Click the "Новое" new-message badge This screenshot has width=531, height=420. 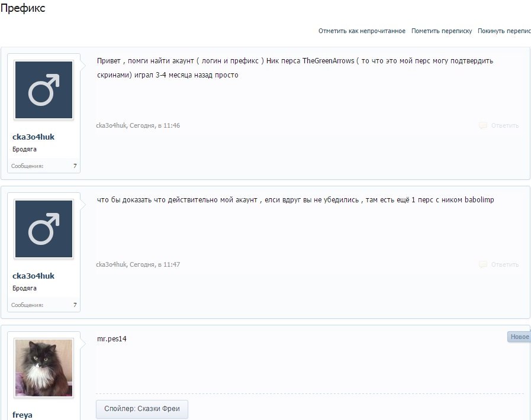coord(519,337)
